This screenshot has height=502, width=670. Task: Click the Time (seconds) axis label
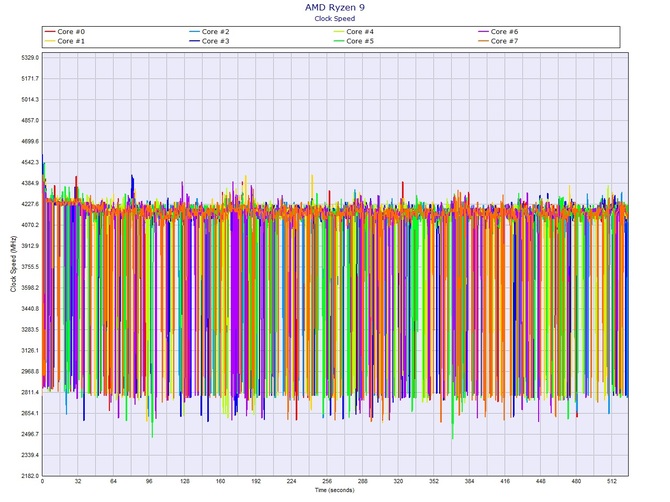point(335,490)
